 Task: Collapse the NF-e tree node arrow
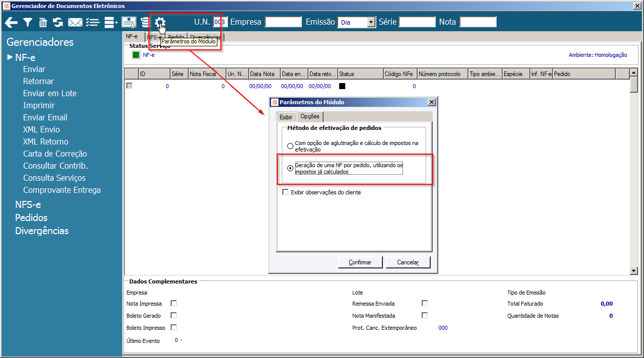click(10, 57)
